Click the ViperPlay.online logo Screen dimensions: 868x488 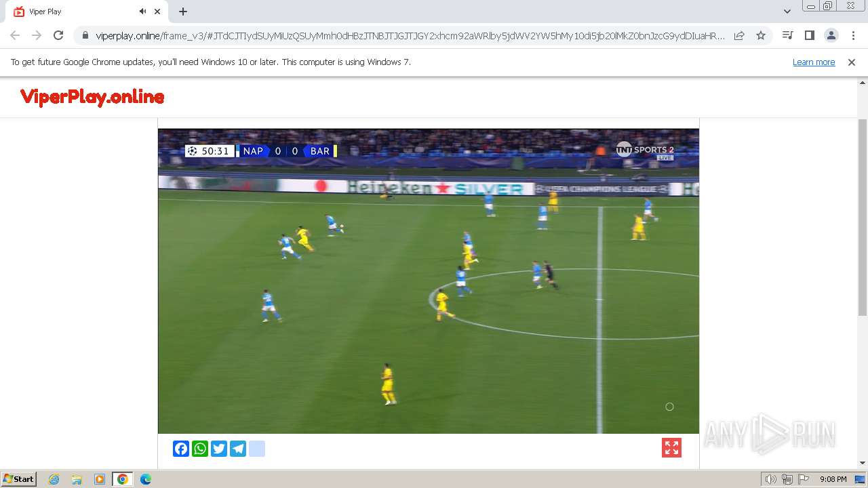[92, 97]
